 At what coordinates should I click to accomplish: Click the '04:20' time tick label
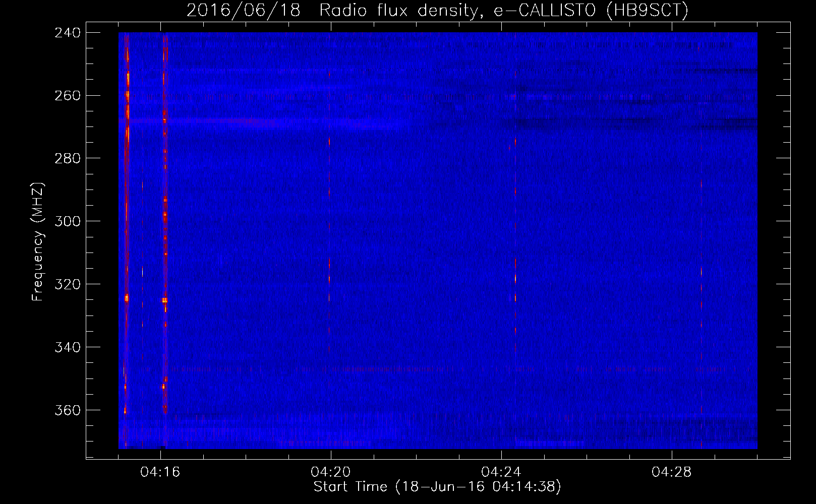click(x=331, y=472)
